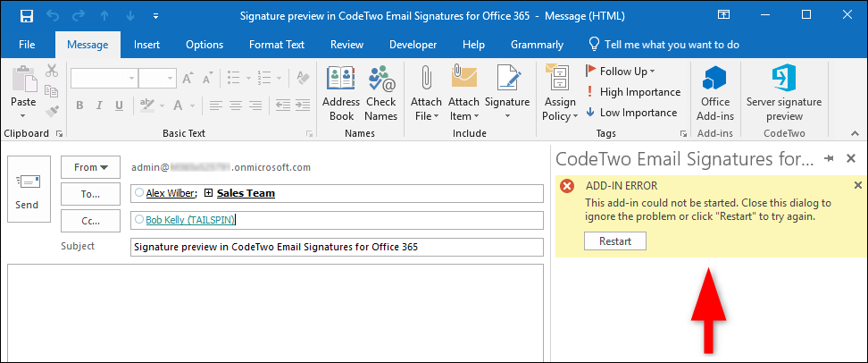
Task: Click the Send button
Action: [27, 189]
